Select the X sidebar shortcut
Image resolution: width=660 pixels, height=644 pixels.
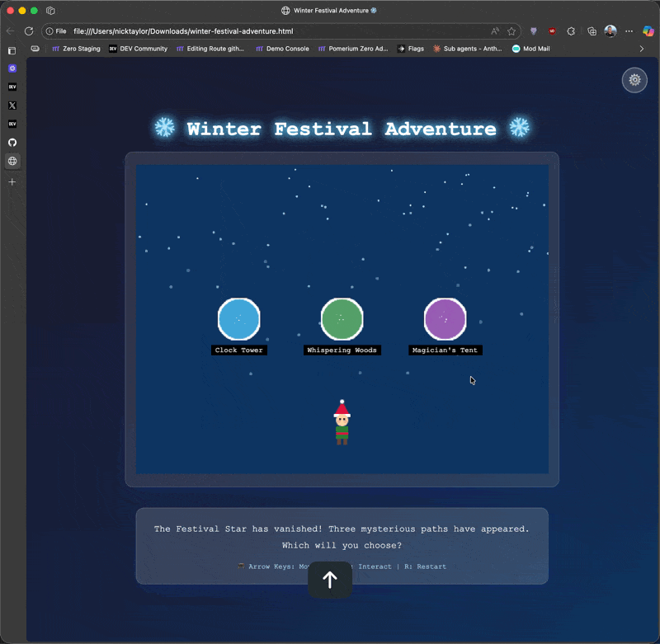(12, 106)
